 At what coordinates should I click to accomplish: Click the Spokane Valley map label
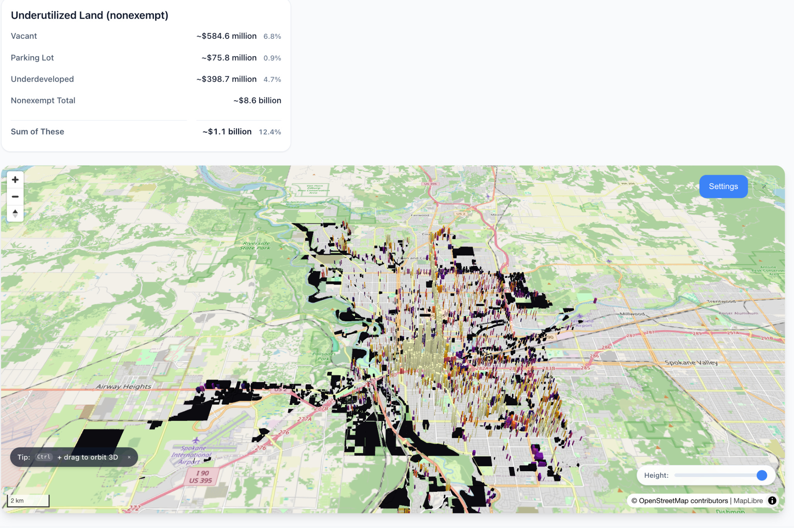coord(691,363)
